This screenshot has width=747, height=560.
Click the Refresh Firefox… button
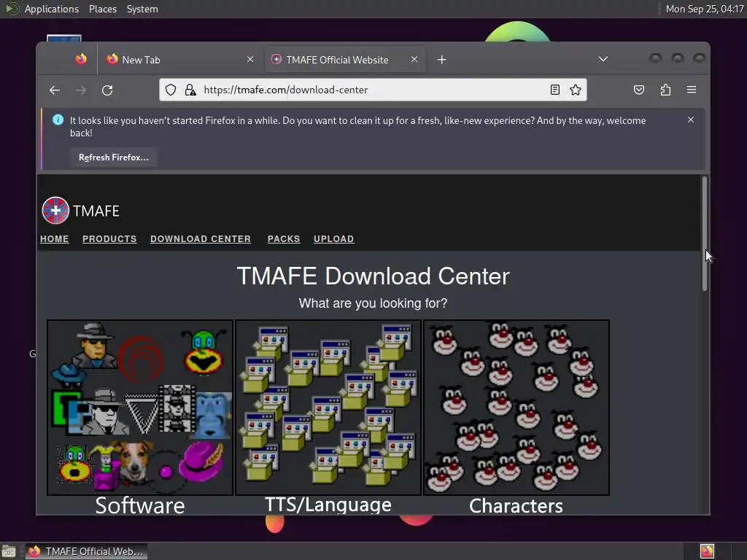coord(114,157)
